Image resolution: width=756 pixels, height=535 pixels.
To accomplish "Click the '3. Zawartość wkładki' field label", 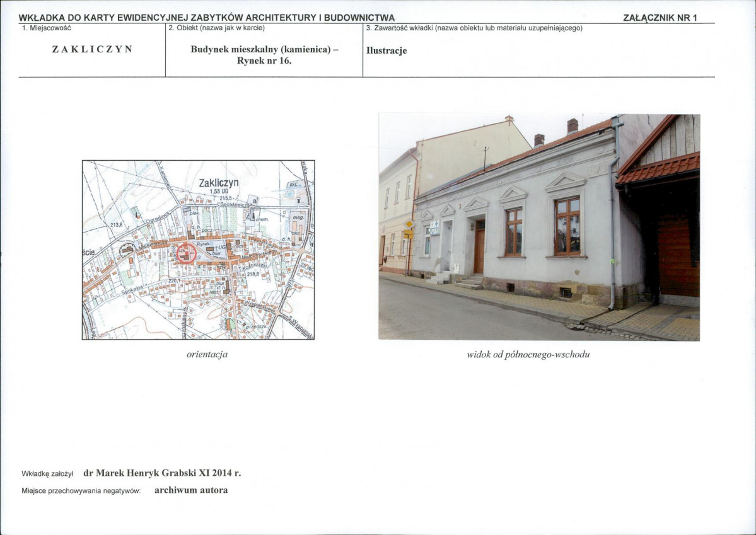I will pyautogui.click(x=474, y=28).
